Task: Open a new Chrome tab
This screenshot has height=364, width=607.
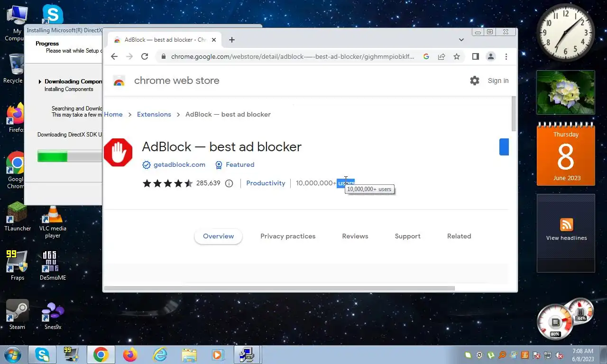Action: [231, 40]
